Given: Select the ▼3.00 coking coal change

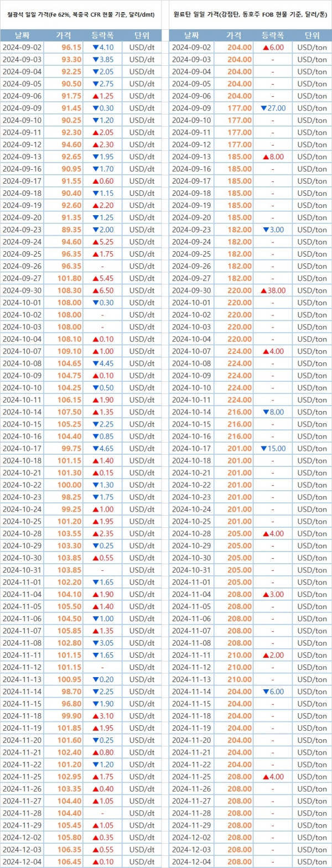Looking at the screenshot, I should [273, 230].
